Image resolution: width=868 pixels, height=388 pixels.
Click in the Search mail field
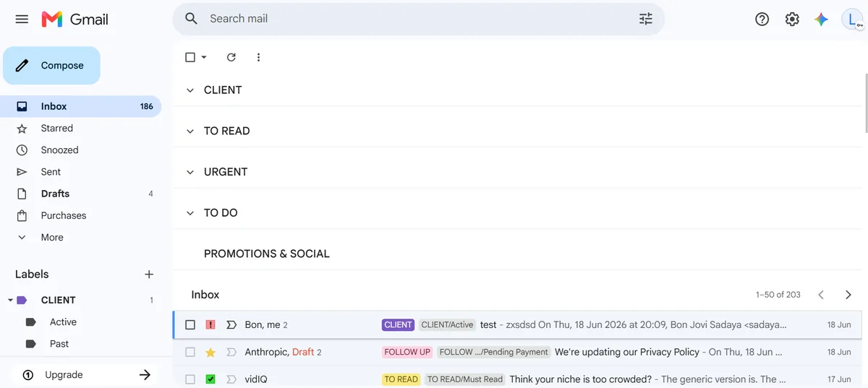coord(420,19)
